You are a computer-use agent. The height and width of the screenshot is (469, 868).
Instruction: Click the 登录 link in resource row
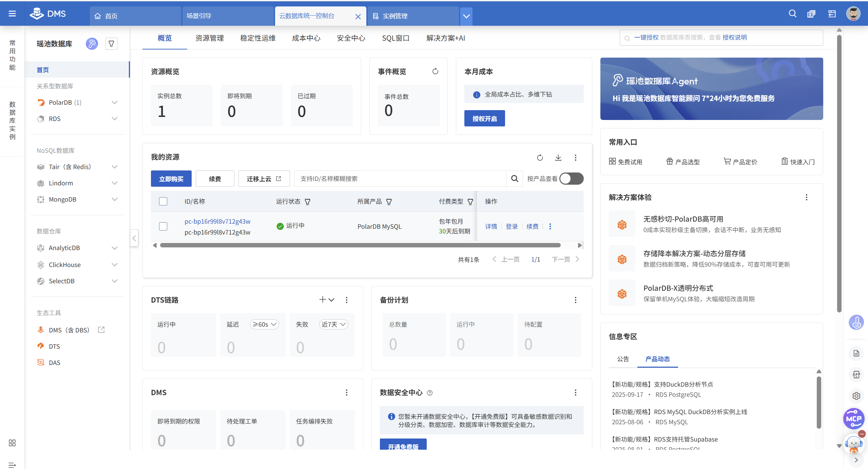(512, 226)
